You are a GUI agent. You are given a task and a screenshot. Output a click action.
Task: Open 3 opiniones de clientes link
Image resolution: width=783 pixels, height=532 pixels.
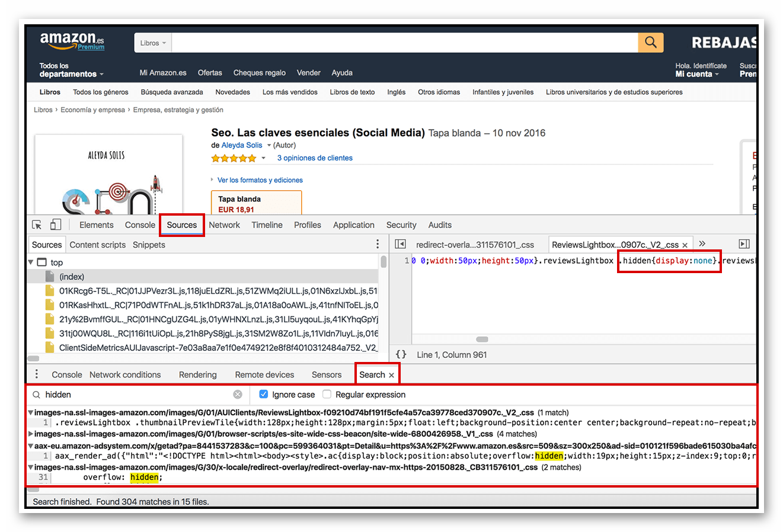(315, 158)
